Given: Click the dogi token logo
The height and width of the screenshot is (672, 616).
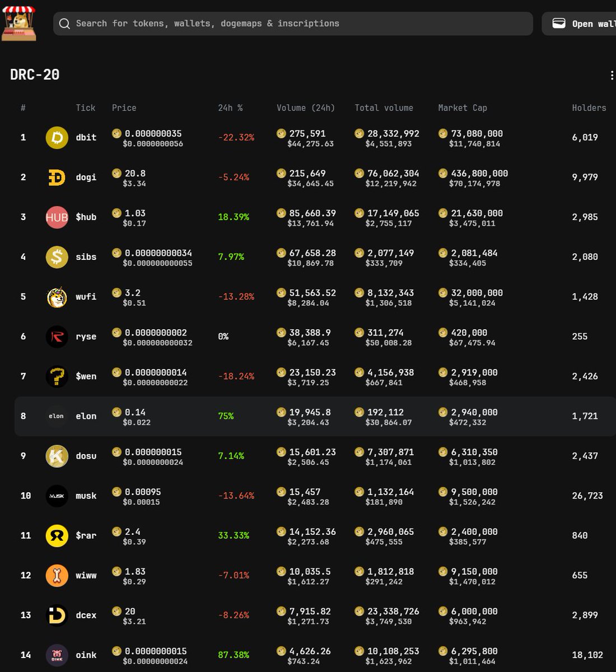Looking at the screenshot, I should (57, 178).
